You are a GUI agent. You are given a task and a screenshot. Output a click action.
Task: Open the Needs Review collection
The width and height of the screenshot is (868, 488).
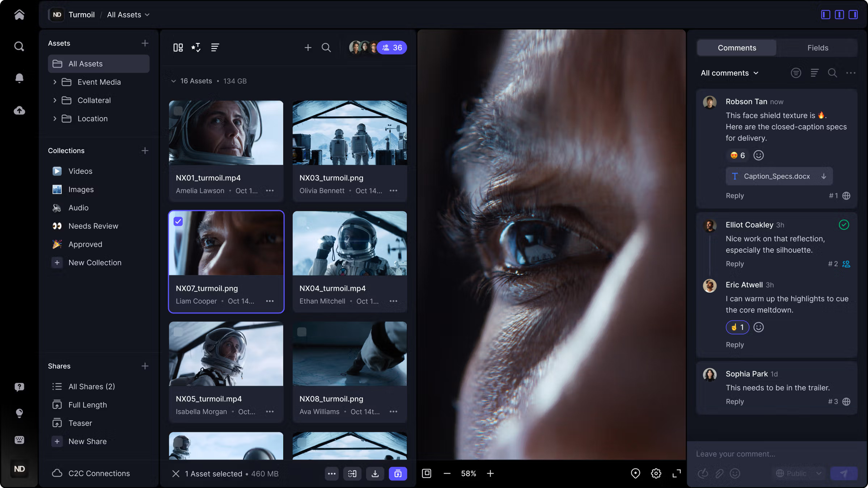[x=93, y=226]
